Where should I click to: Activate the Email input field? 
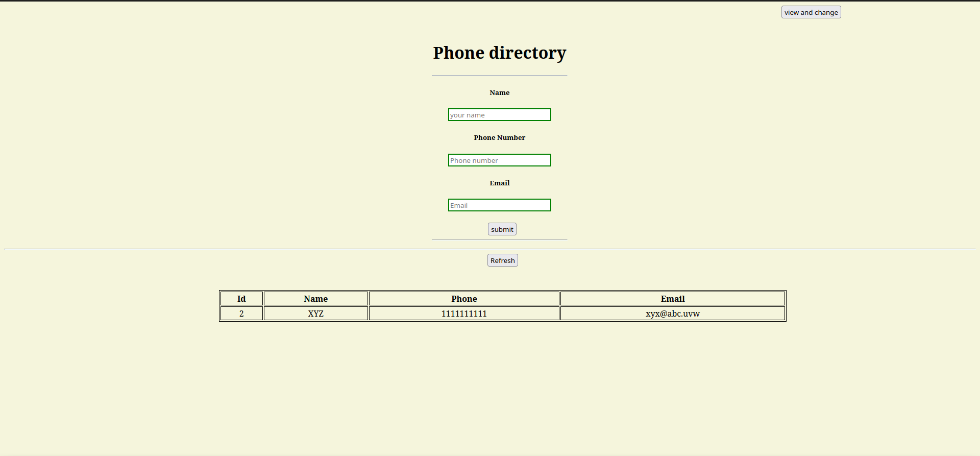coord(500,205)
